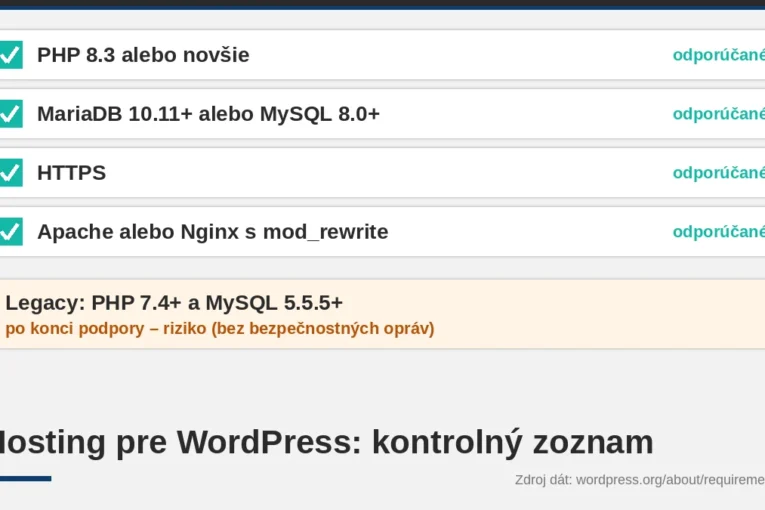Click the 'Zdroj dát: wordpress.org/about/requirements' source text

(640, 480)
